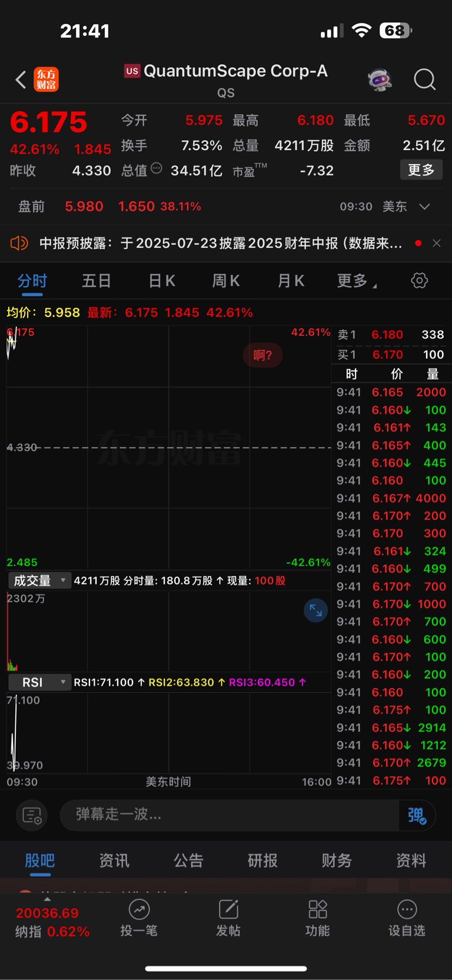This screenshot has height=980, width=452.
Task: Tap the 换手 7.53% value
Action: pyautogui.click(x=201, y=145)
